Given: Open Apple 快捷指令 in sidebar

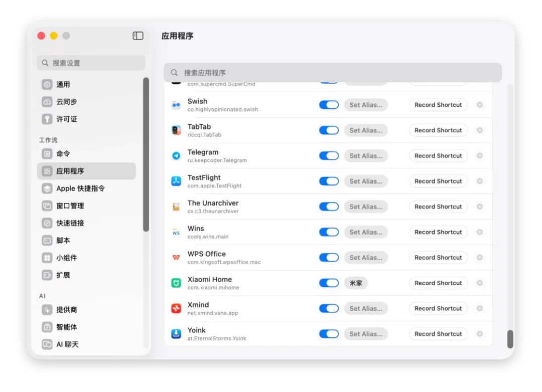Looking at the screenshot, I should coord(86,188).
